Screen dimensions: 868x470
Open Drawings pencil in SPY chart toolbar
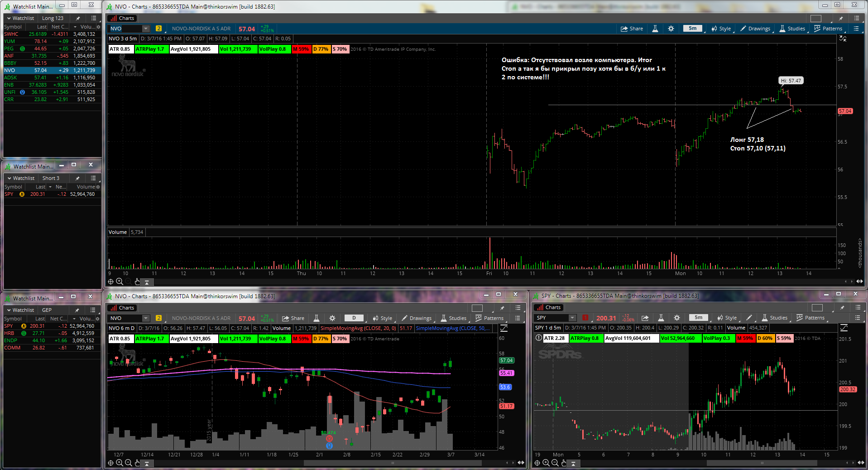tap(749, 318)
